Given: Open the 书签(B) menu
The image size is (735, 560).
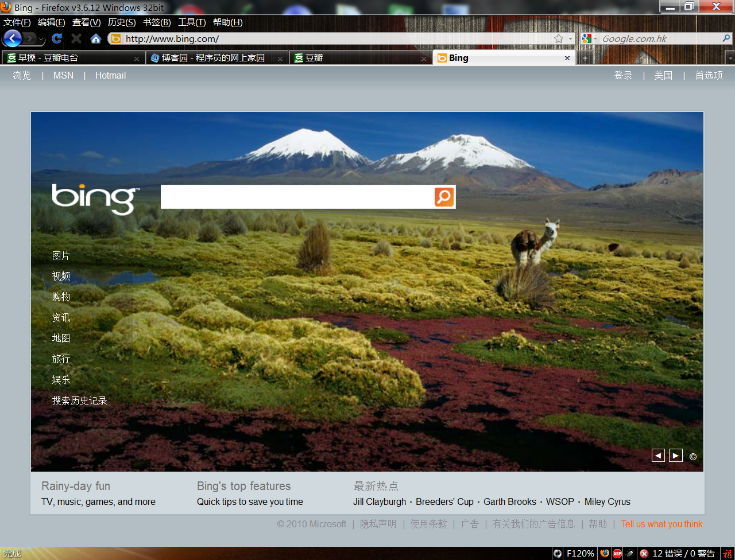Looking at the screenshot, I should [157, 22].
